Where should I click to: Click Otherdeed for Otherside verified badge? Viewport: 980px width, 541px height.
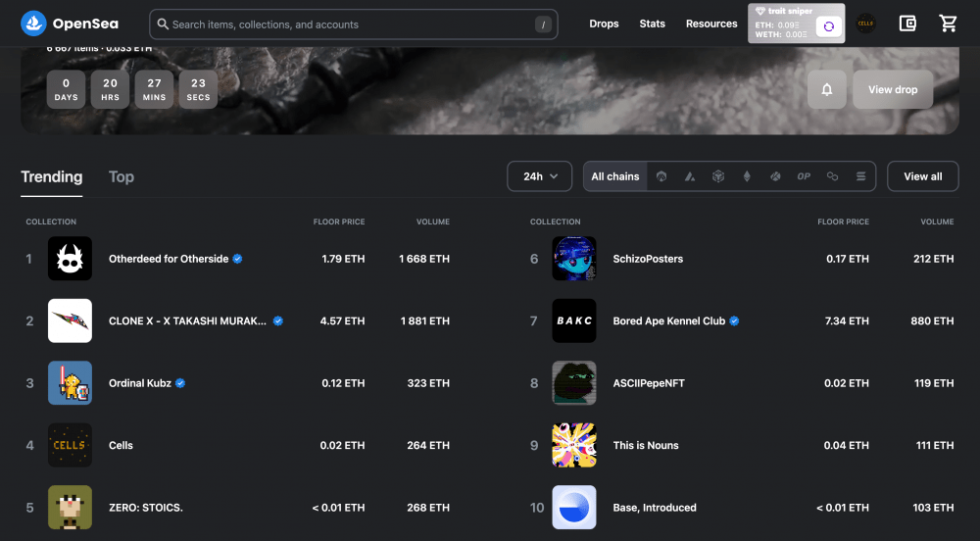click(237, 259)
